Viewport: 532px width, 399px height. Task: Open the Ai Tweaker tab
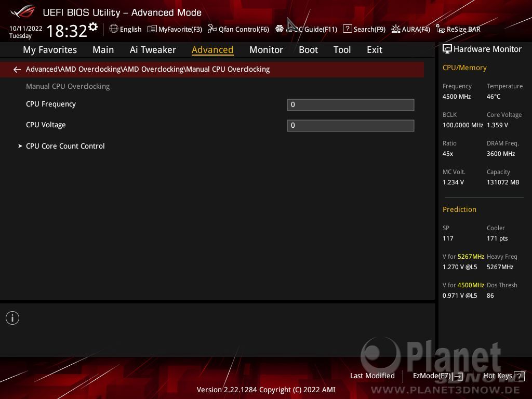click(153, 50)
